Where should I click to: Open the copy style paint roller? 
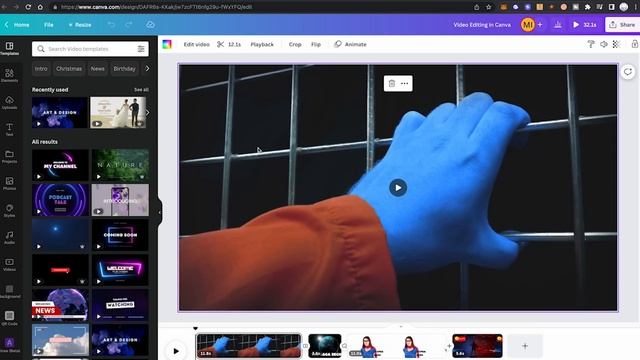pos(591,44)
